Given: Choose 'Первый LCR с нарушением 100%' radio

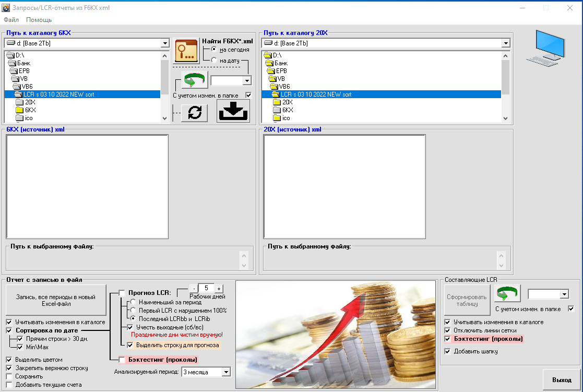Looking at the screenshot, I should (133, 310).
